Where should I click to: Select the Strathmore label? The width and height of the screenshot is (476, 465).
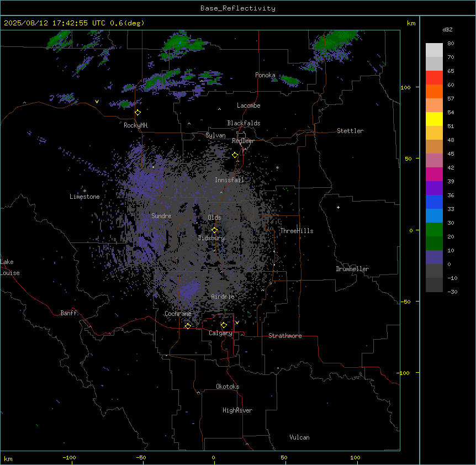pyautogui.click(x=285, y=336)
